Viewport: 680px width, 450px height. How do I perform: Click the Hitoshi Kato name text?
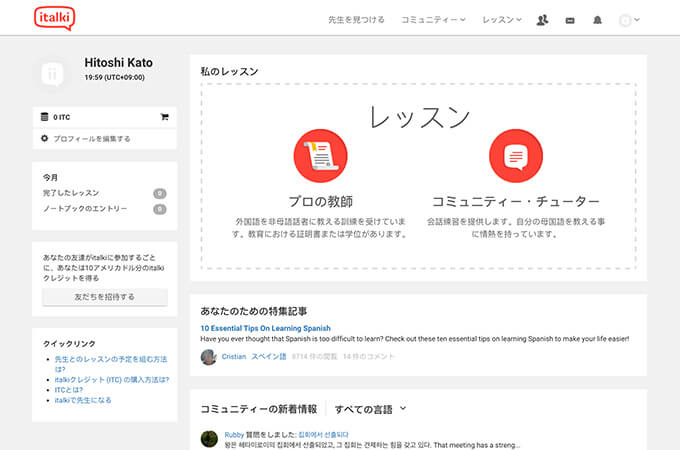118,63
